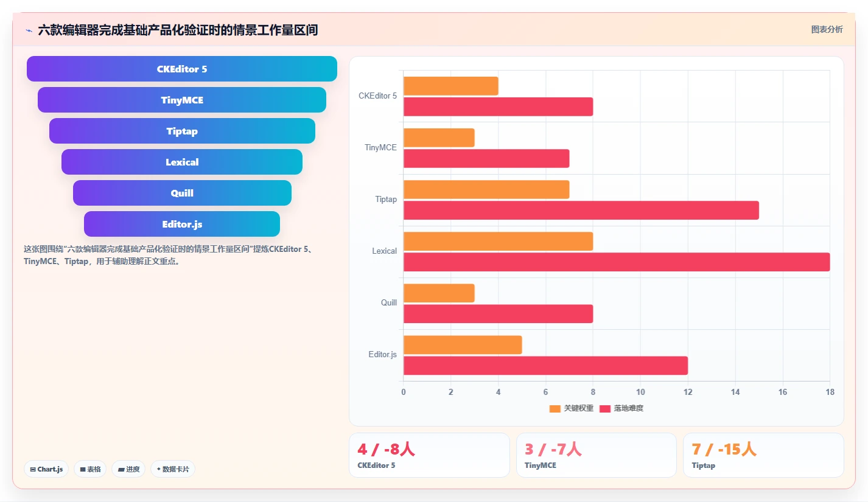Click the CKEditor 5 funnel bar

pyautogui.click(x=182, y=69)
